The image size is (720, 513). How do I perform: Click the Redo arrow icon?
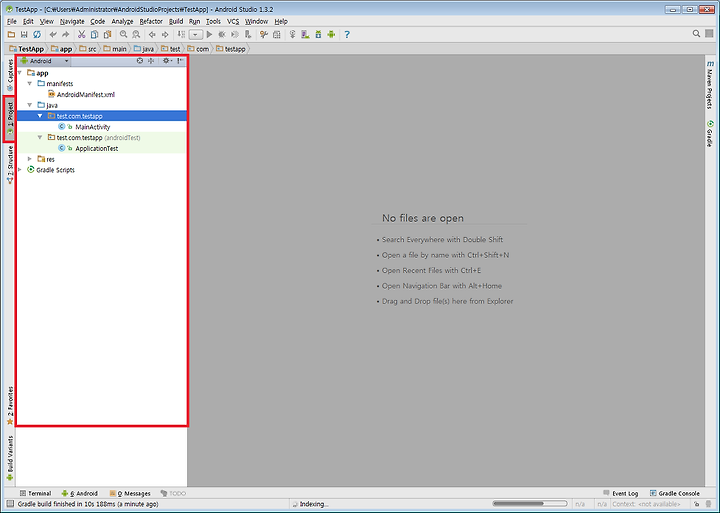pos(66,34)
